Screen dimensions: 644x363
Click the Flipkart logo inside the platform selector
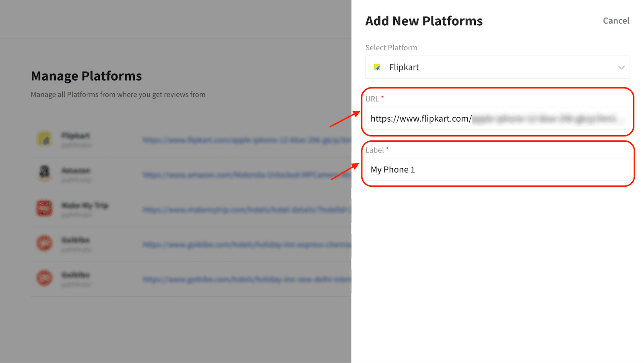coord(377,67)
